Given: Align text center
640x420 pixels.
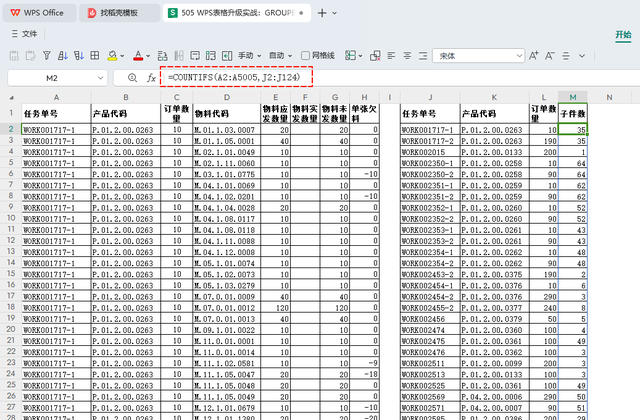Looking at the screenshot, I should click(407, 56).
